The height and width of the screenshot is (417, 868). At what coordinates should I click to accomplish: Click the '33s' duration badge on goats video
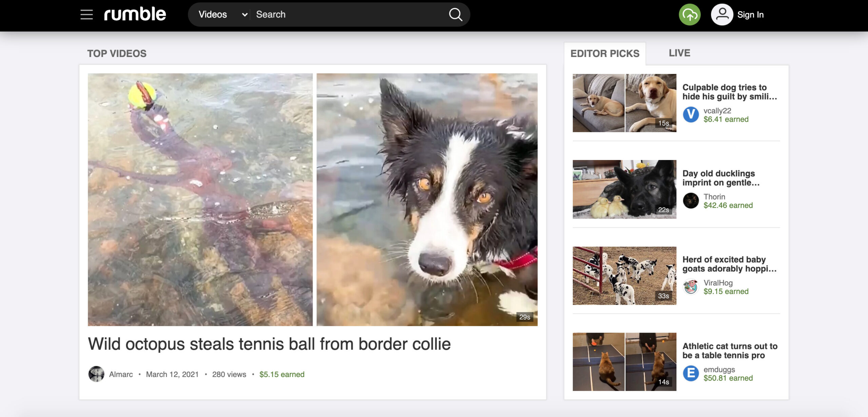click(x=664, y=296)
